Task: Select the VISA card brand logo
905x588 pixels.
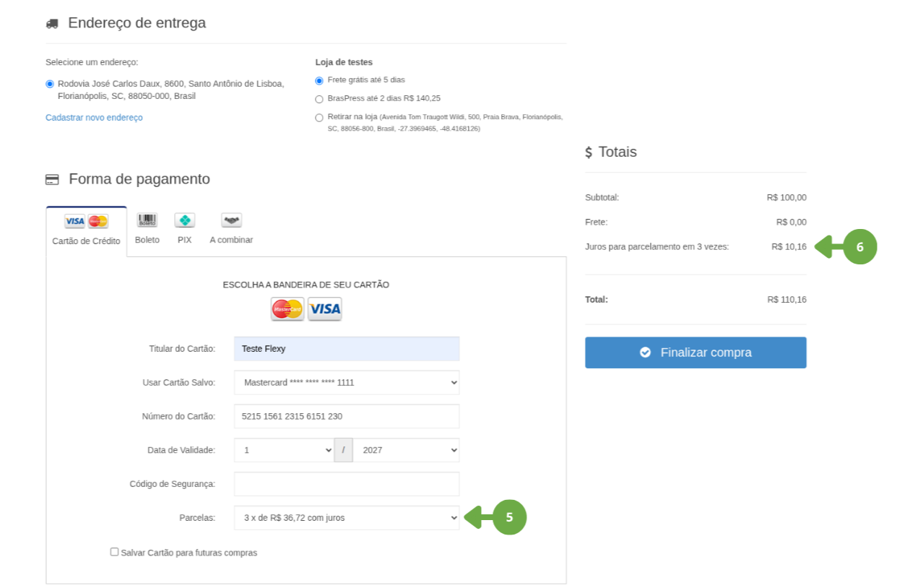Action: [x=325, y=309]
